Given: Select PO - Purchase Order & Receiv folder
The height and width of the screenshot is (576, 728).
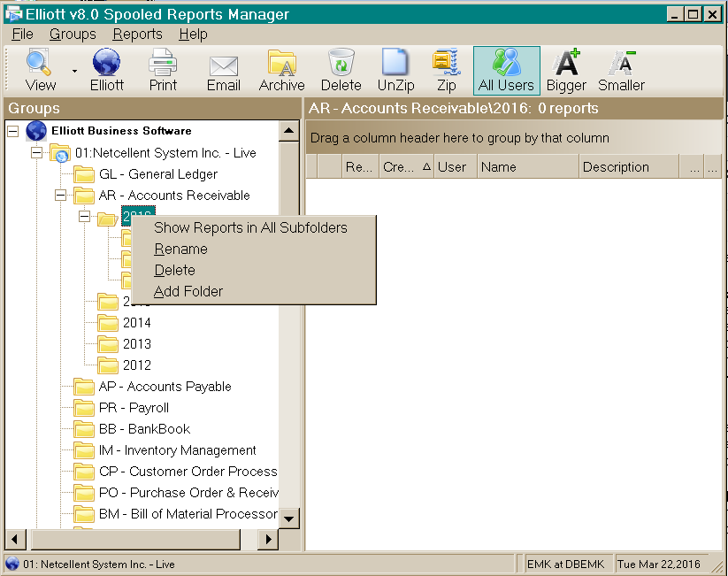Looking at the screenshot, I should pyautogui.click(x=188, y=493).
